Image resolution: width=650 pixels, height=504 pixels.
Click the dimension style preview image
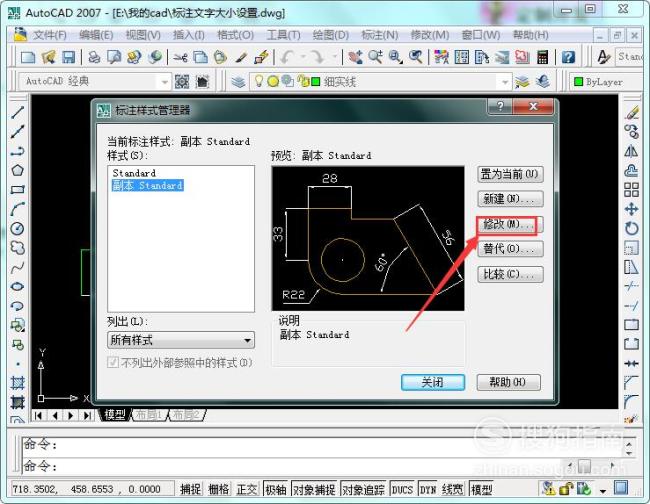pos(368,238)
